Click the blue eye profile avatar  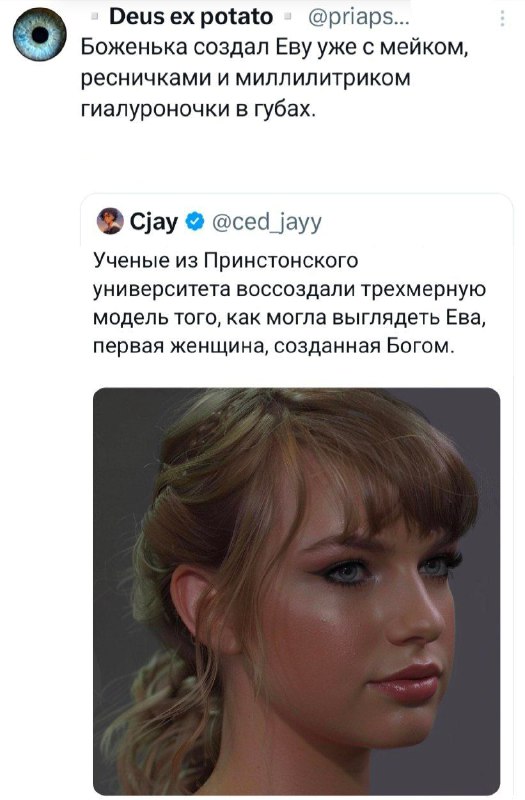[40, 36]
